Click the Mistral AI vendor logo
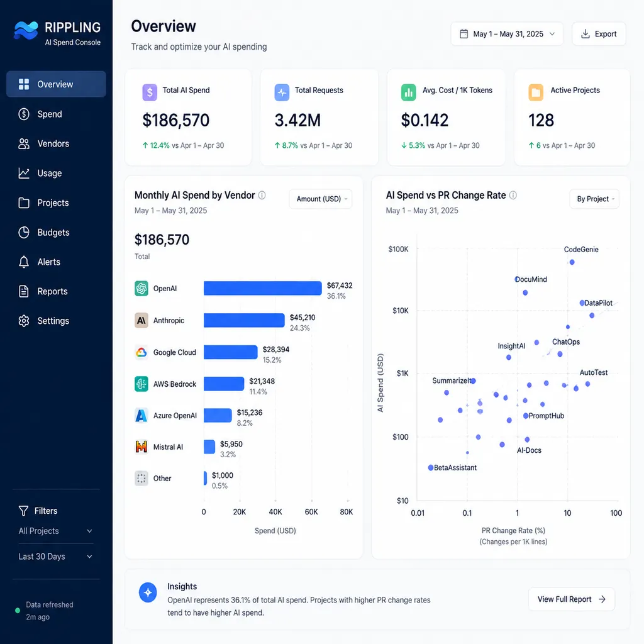The height and width of the screenshot is (644, 644). (x=142, y=447)
